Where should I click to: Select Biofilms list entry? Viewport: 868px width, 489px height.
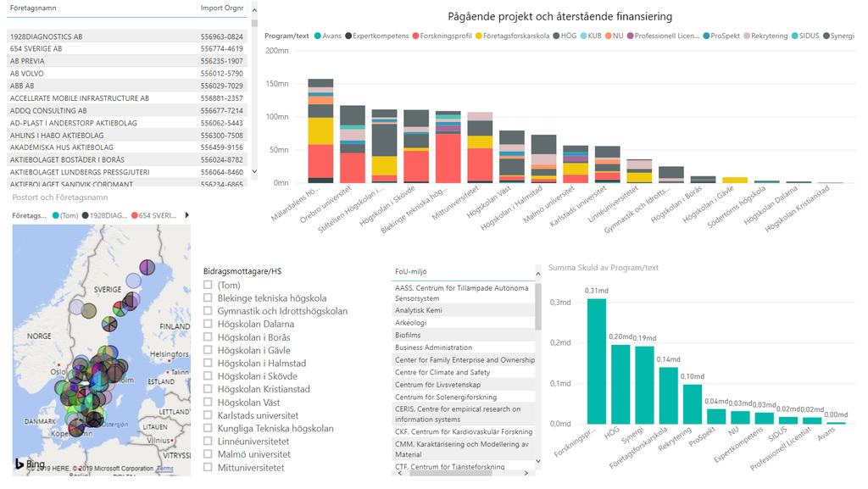click(x=464, y=336)
